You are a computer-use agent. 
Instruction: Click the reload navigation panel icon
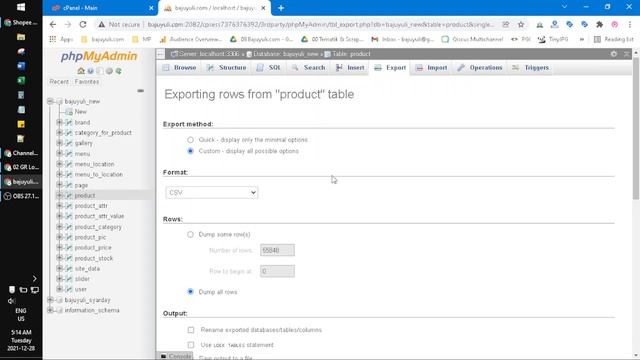click(x=118, y=71)
